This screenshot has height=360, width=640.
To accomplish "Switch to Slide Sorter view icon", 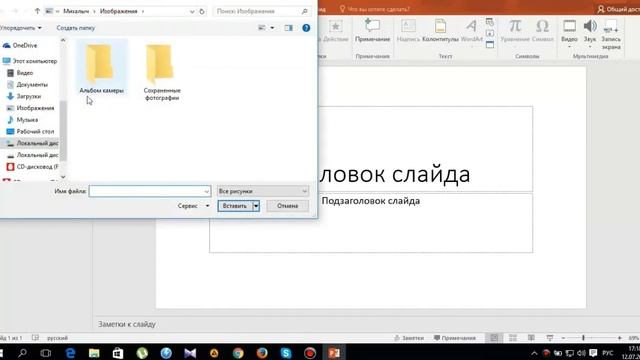I will click(x=513, y=338).
